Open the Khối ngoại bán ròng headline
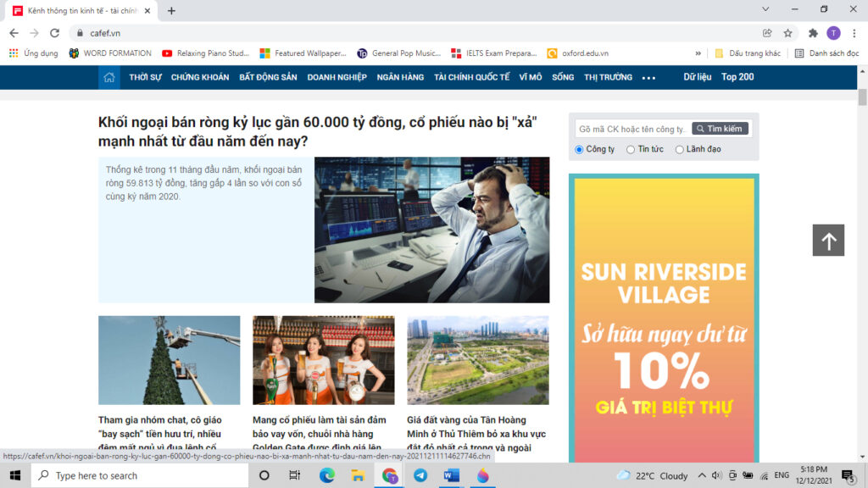 [318, 131]
